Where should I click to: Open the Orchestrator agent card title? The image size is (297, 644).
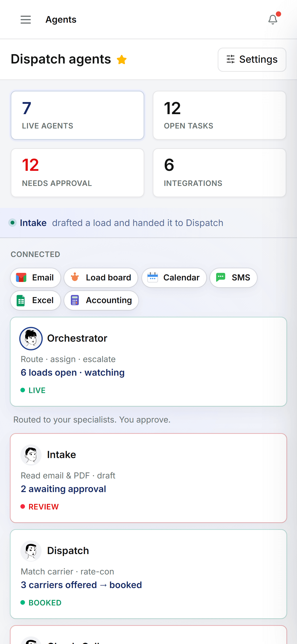[x=77, y=338]
